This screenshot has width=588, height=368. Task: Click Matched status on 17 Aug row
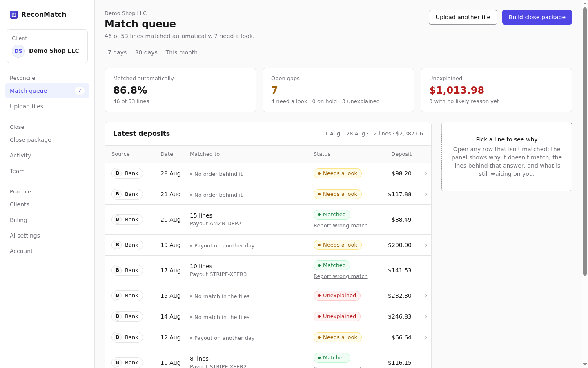coord(332,265)
